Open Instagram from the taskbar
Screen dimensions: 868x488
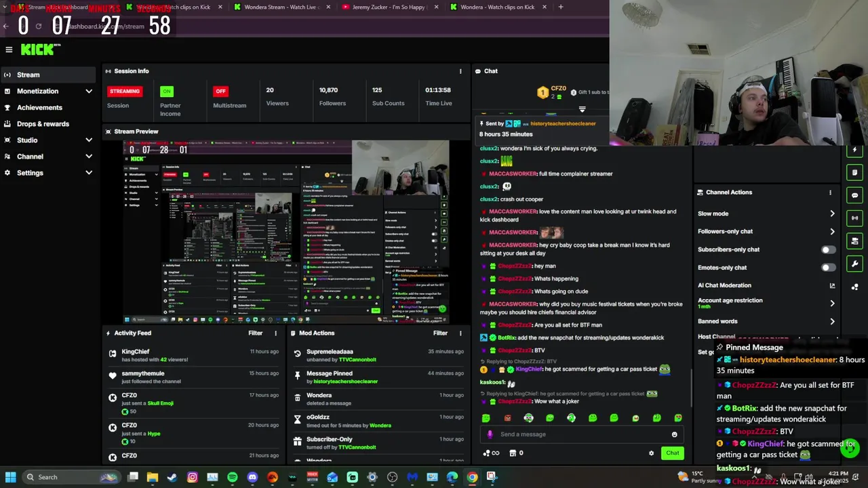tap(193, 477)
